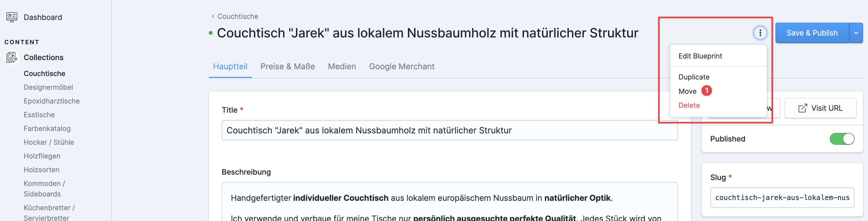
Task: Click the back chevron beside Couchtische breadcrumb
Action: (x=213, y=16)
